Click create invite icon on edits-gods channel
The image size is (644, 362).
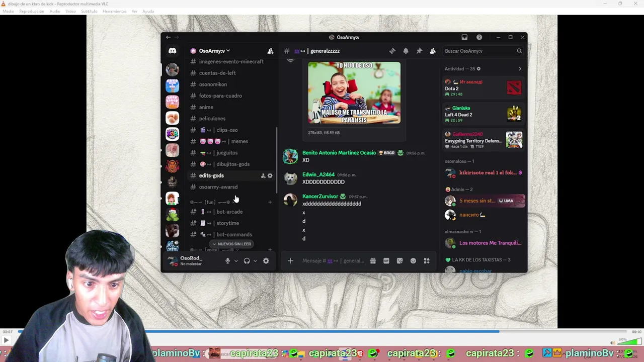coord(263,175)
